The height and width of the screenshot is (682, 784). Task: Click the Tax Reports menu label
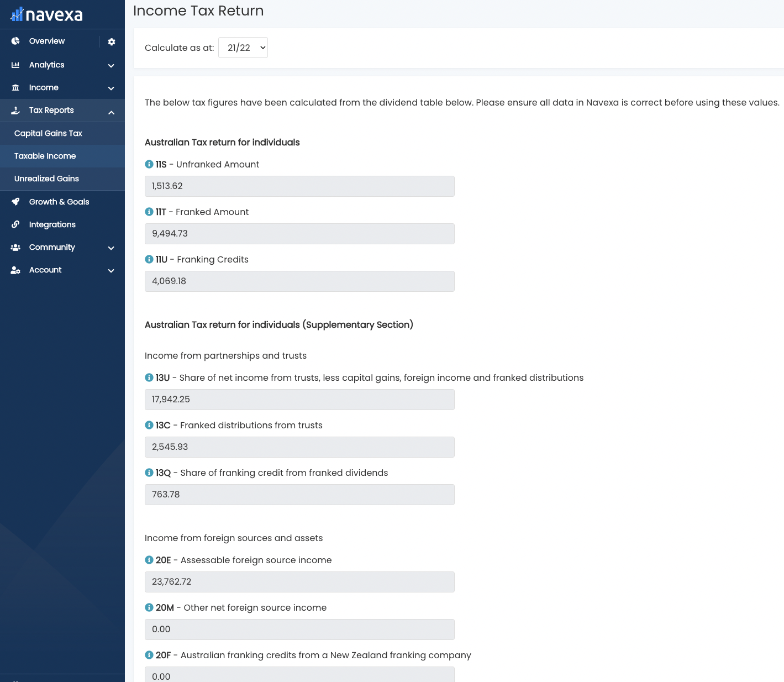pos(51,110)
